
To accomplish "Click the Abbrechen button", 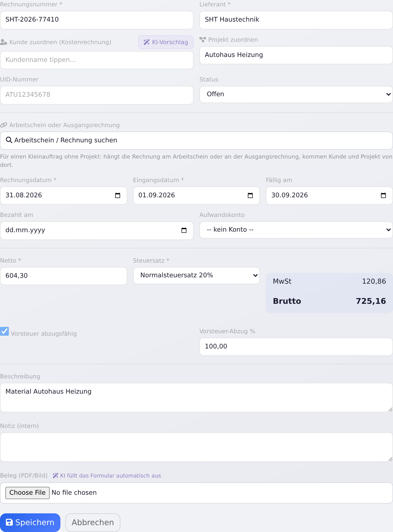I will pos(93,522).
